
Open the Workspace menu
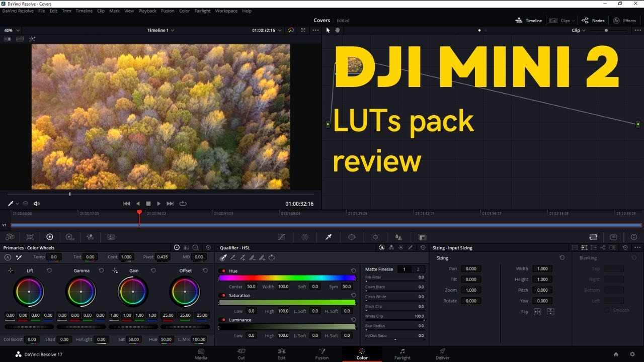tap(225, 11)
